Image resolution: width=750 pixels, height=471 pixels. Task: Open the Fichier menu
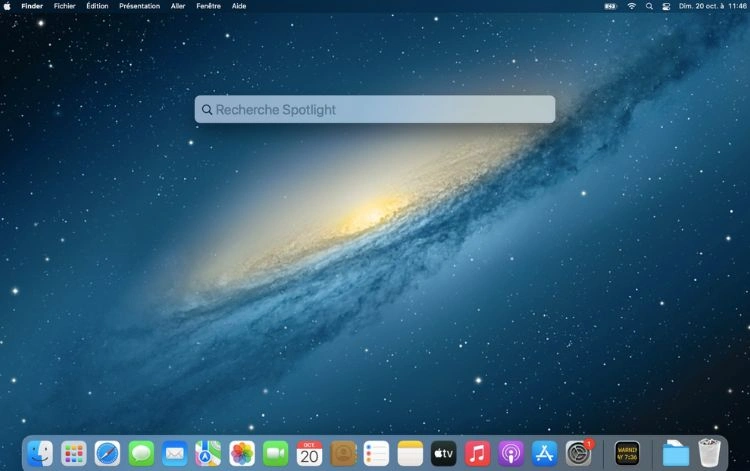(x=65, y=6)
